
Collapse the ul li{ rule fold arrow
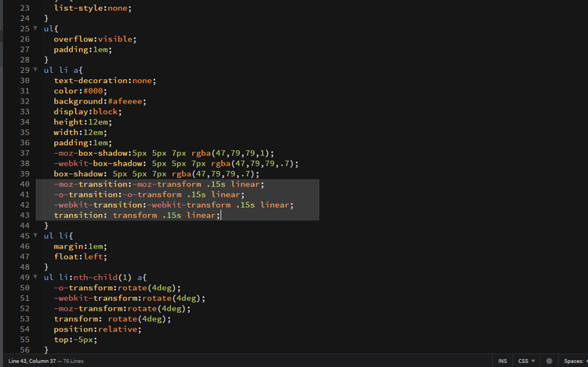(35, 235)
